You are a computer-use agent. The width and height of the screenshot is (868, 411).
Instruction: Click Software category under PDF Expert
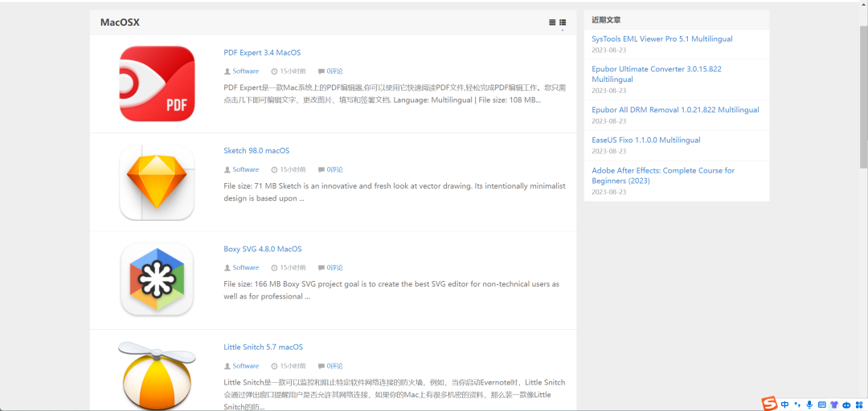tap(246, 71)
